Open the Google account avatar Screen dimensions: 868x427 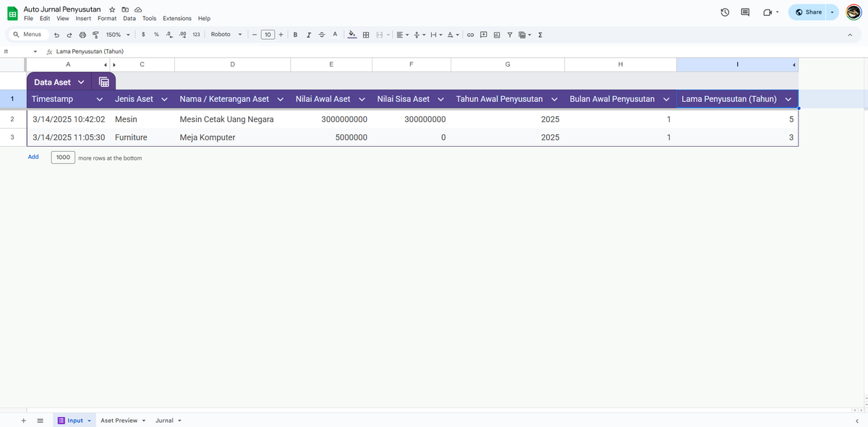click(854, 12)
